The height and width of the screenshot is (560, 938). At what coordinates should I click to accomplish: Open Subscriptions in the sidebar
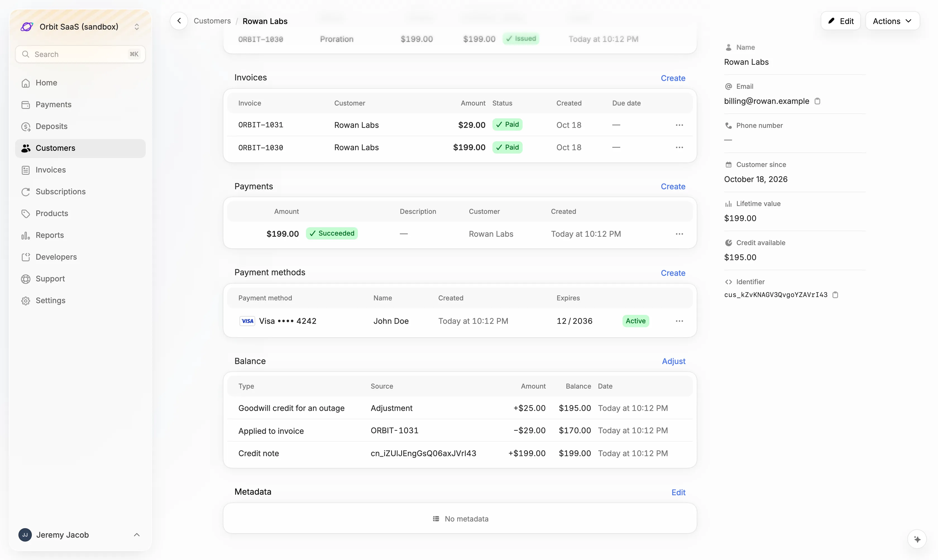point(80,192)
